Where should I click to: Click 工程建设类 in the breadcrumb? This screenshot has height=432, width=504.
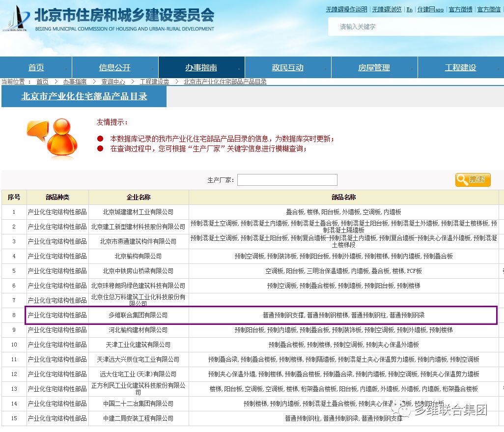tap(155, 82)
